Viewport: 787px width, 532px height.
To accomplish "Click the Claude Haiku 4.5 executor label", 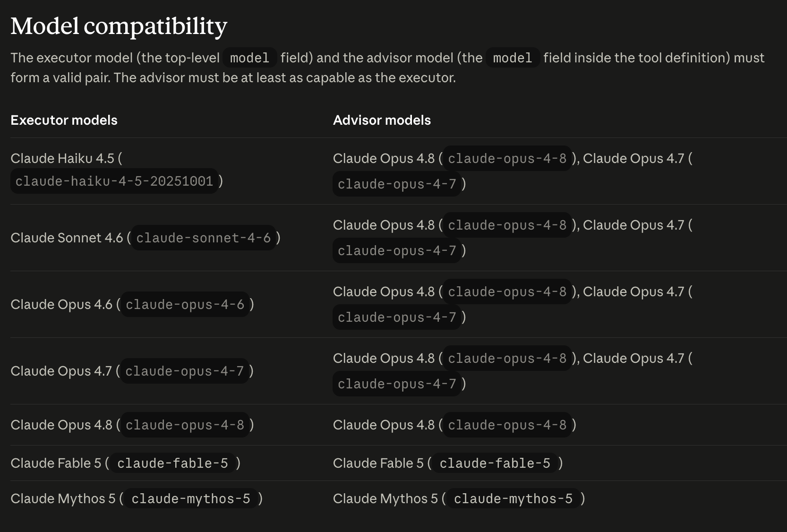I will coord(62,158).
